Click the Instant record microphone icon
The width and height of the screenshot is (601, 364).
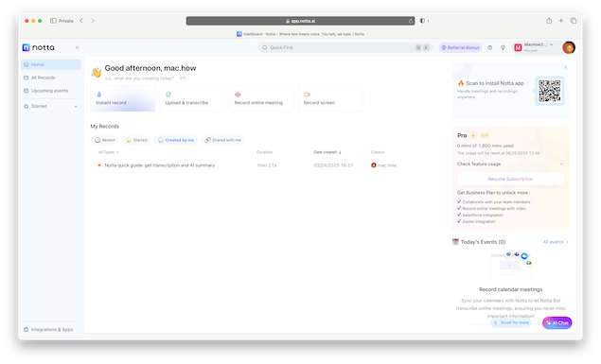[98, 95]
